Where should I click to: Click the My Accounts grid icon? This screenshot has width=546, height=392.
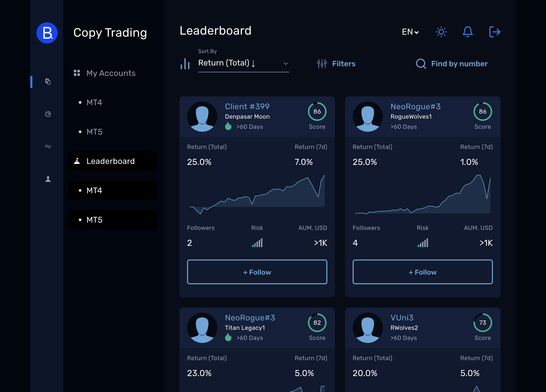pyautogui.click(x=77, y=73)
